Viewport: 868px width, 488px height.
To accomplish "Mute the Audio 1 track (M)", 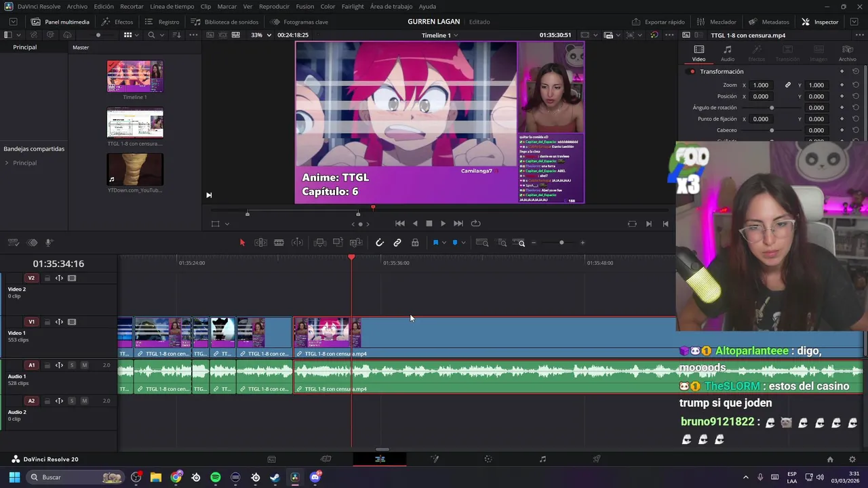I will [x=84, y=365].
